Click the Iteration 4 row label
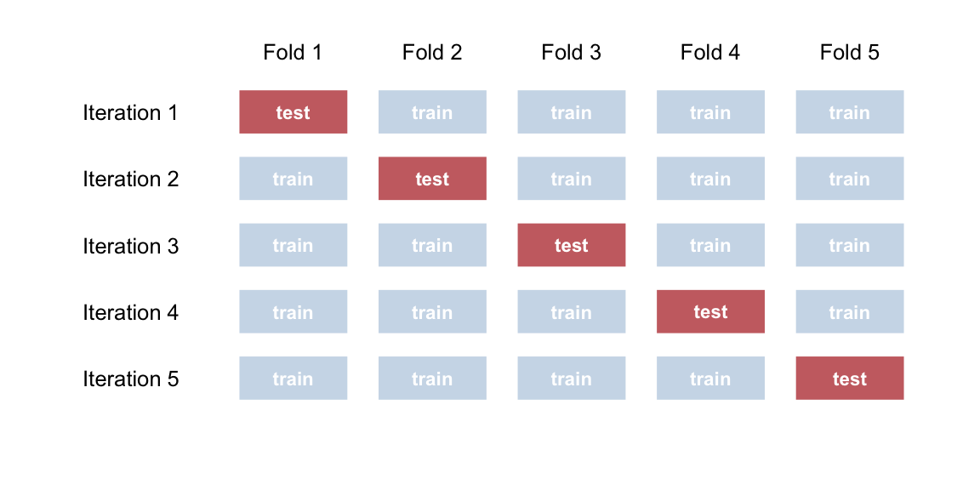This screenshot has height=490, width=980. tap(130, 312)
